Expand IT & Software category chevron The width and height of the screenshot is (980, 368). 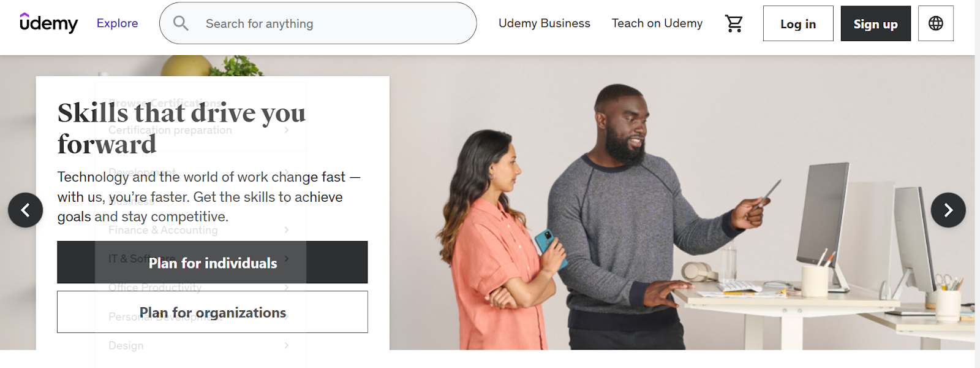click(x=286, y=259)
